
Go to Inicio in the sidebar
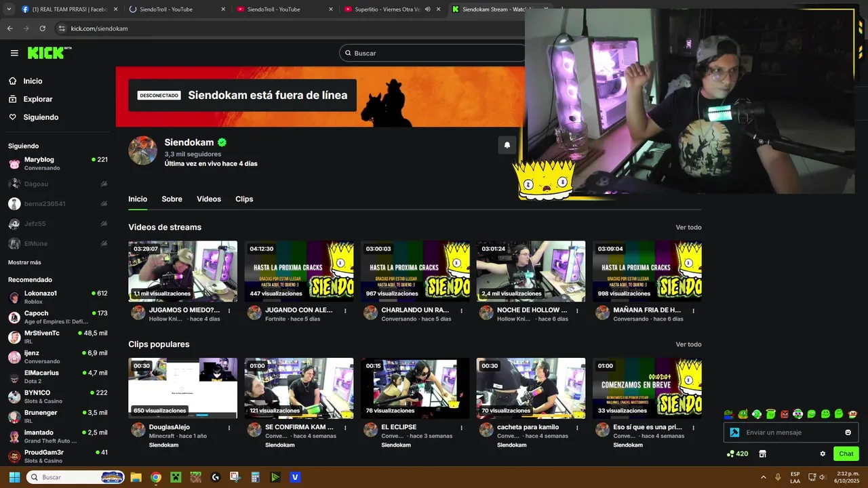click(33, 81)
